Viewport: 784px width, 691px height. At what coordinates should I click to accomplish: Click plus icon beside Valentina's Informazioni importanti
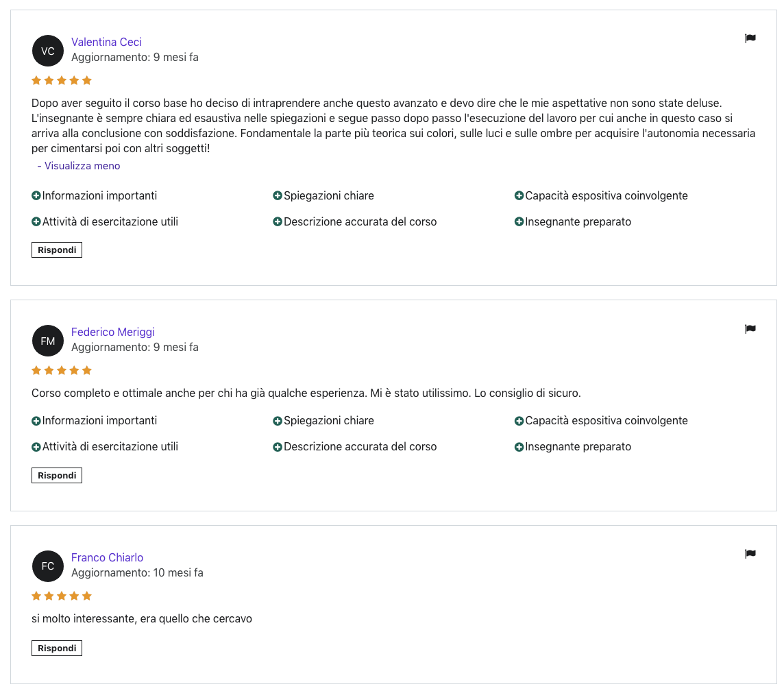tap(36, 195)
